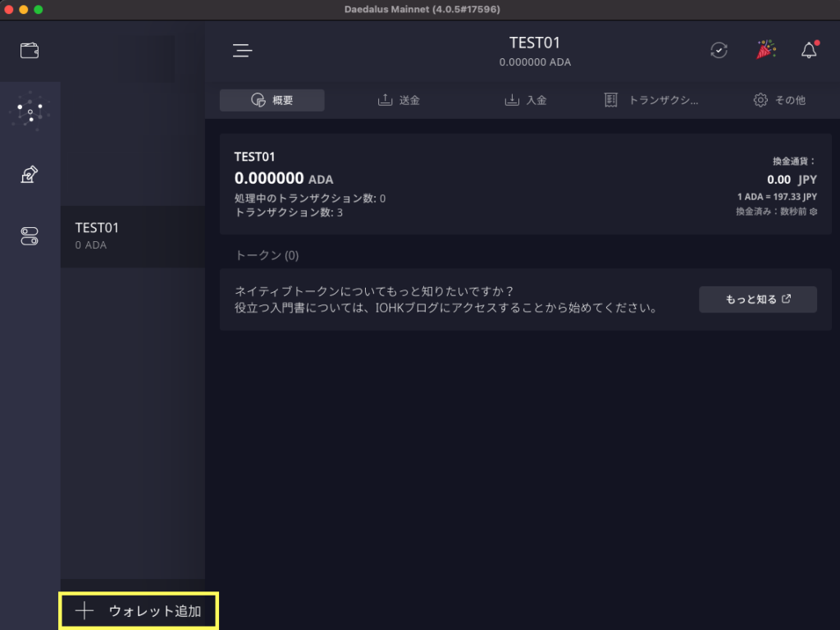Open the settings toggles sidebar icon

(30, 237)
